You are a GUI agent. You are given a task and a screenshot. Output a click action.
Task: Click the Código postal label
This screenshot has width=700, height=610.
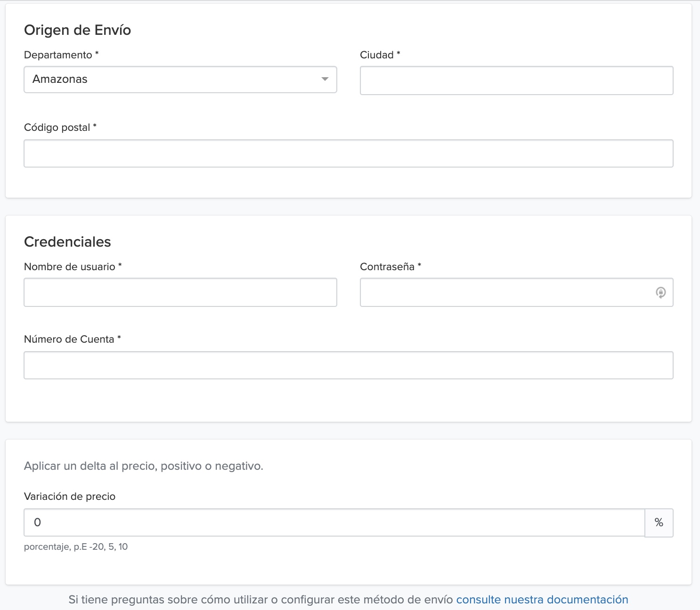point(57,128)
